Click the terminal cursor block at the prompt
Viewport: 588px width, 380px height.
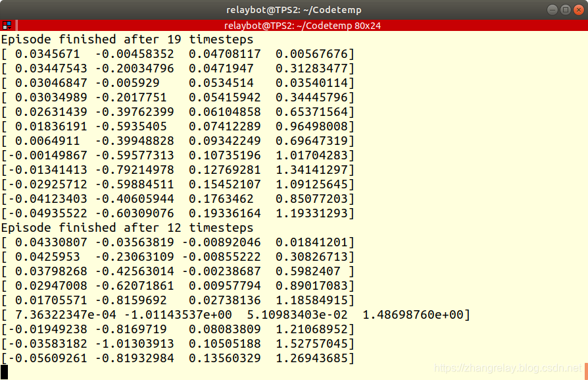[x=4, y=372]
